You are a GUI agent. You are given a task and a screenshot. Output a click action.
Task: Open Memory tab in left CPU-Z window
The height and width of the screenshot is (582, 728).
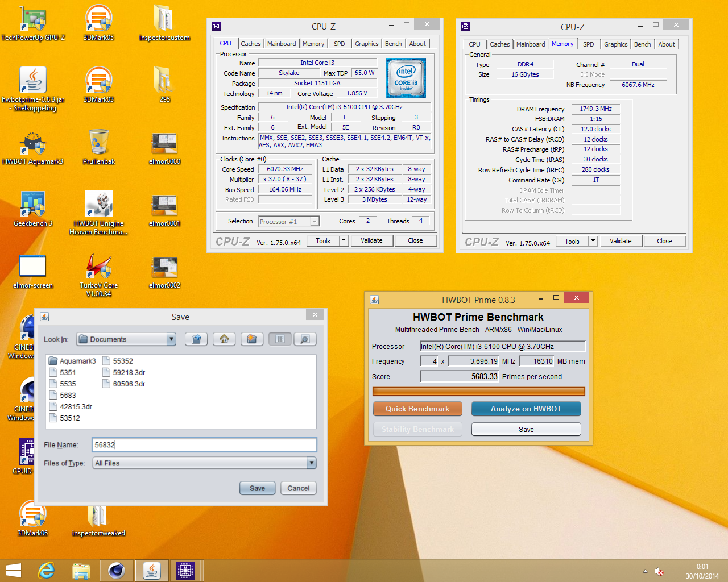(313, 44)
